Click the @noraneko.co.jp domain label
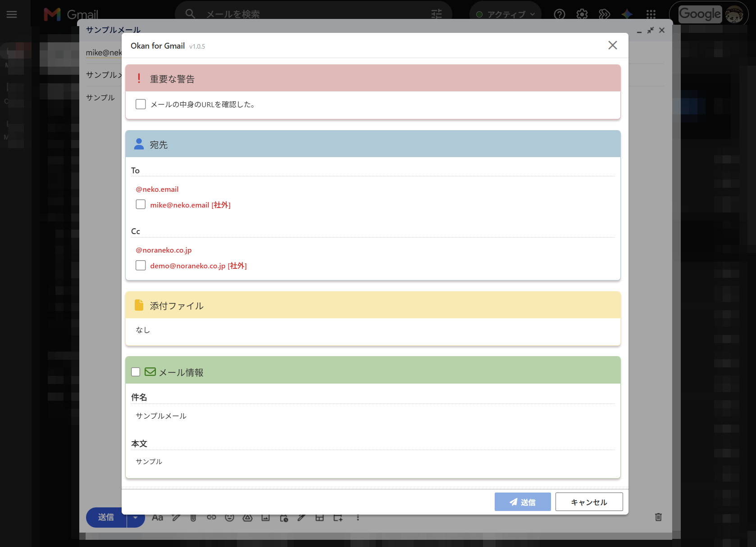The image size is (756, 547). point(164,250)
